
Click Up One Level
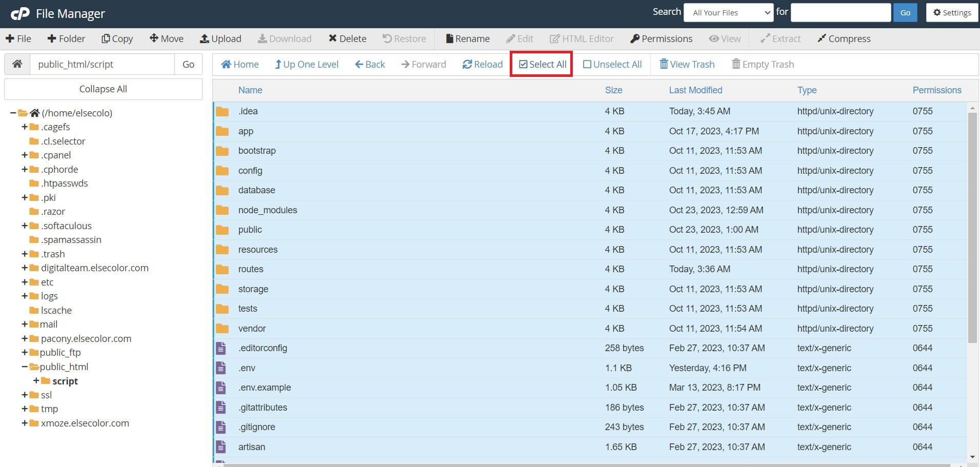pyautogui.click(x=307, y=64)
